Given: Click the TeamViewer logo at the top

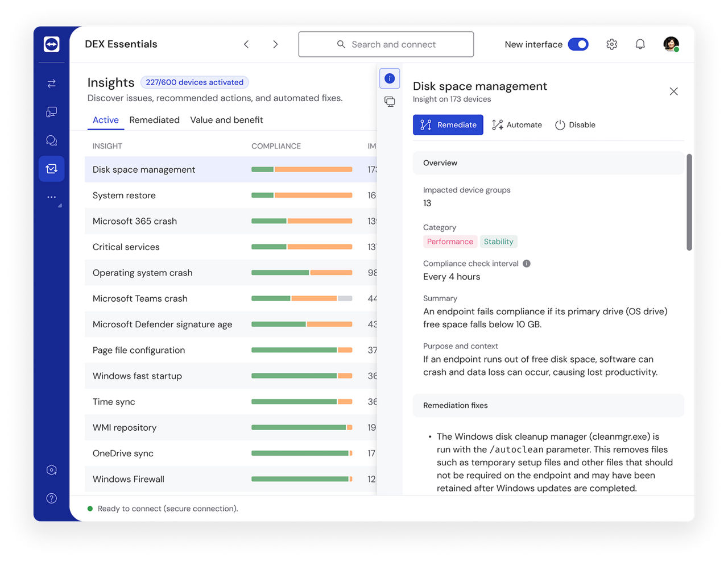Looking at the screenshot, I should 51,44.
